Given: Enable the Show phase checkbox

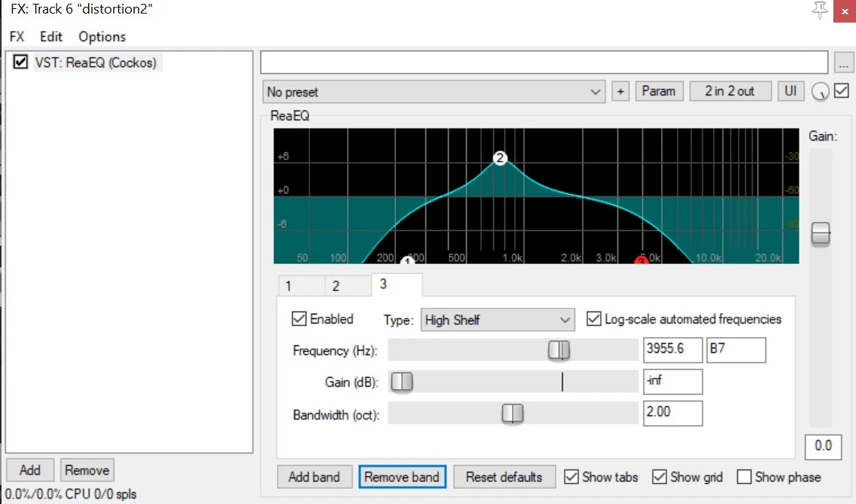Looking at the screenshot, I should pyautogui.click(x=744, y=477).
